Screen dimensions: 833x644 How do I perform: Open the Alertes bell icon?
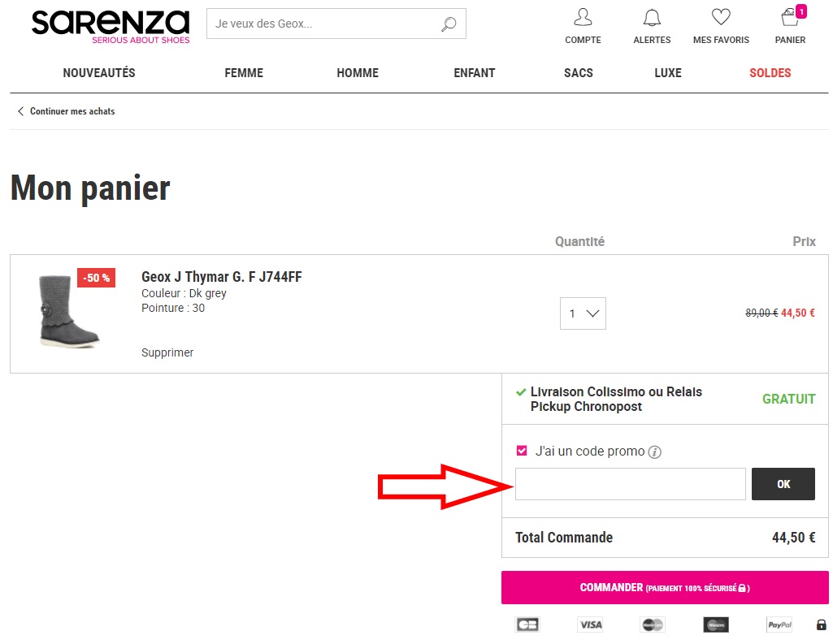tap(652, 18)
